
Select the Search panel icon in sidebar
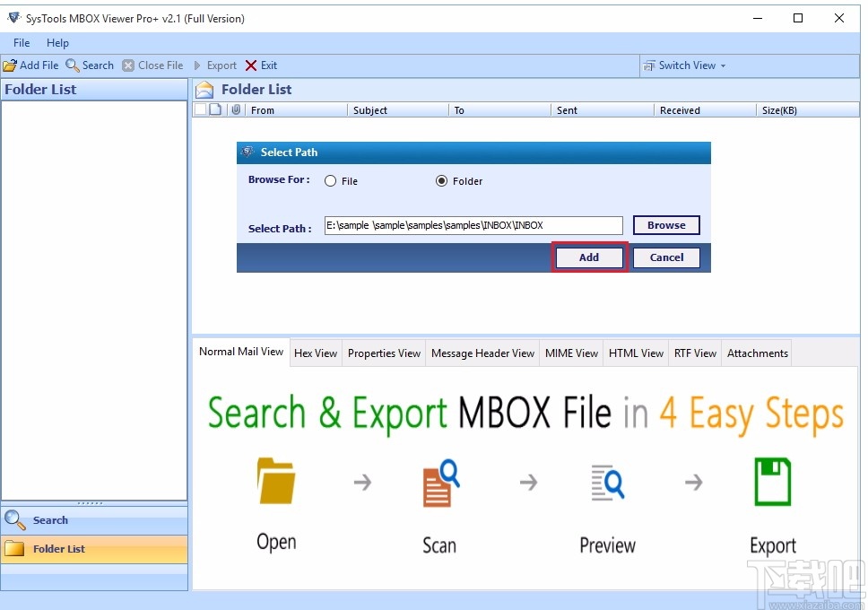(15, 519)
